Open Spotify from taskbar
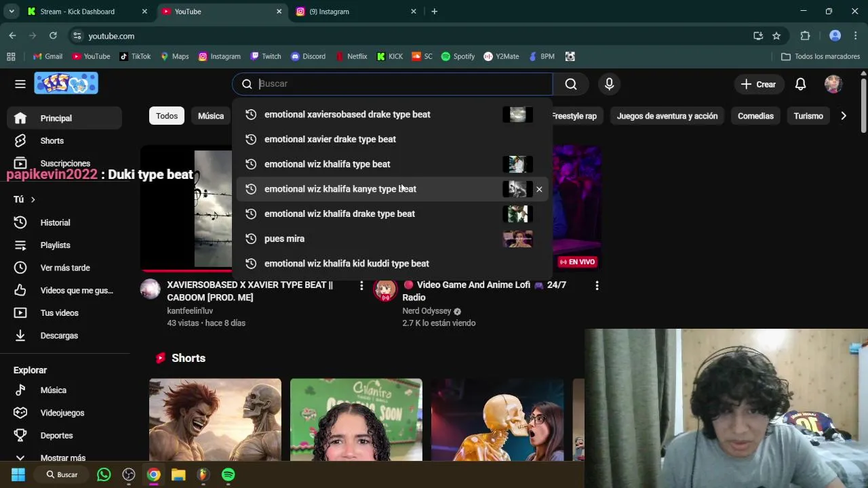868x488 pixels. [x=229, y=474]
